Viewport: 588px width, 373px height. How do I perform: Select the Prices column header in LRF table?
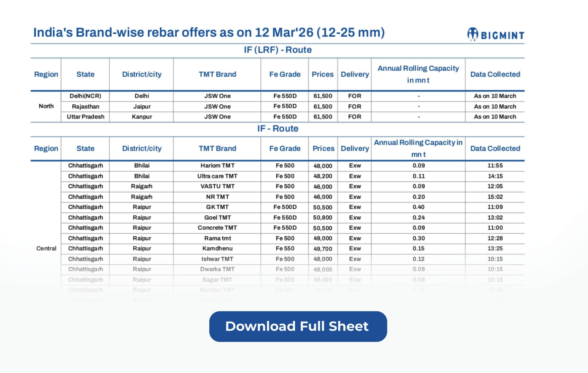coord(322,74)
